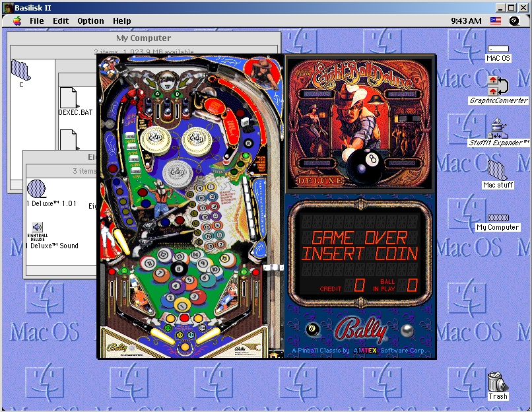Image resolution: width=532 pixels, height=412 pixels.
Task: Click the GAME OVER INSERT COIN display
Action: 360,246
